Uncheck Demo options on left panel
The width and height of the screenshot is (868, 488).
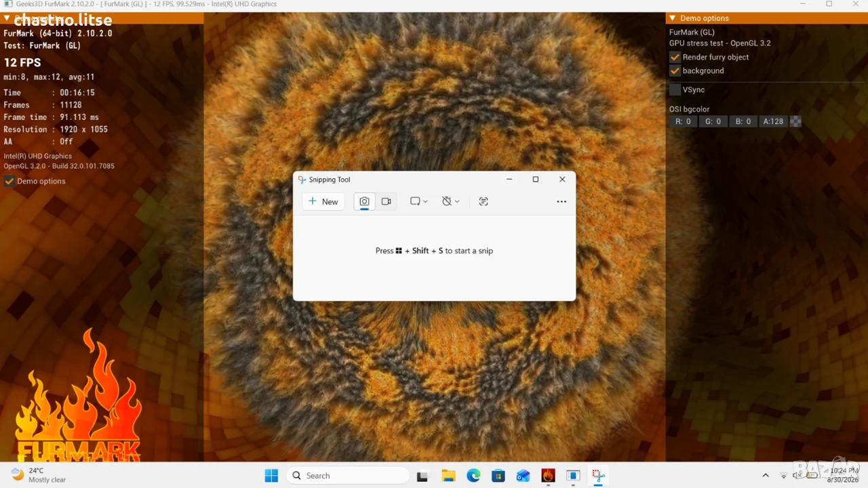tap(9, 181)
